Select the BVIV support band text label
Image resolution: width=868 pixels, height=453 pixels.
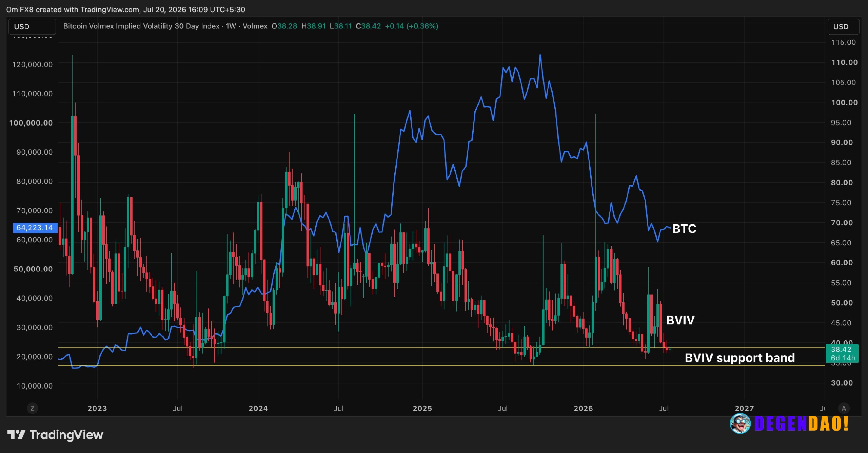[x=739, y=358]
